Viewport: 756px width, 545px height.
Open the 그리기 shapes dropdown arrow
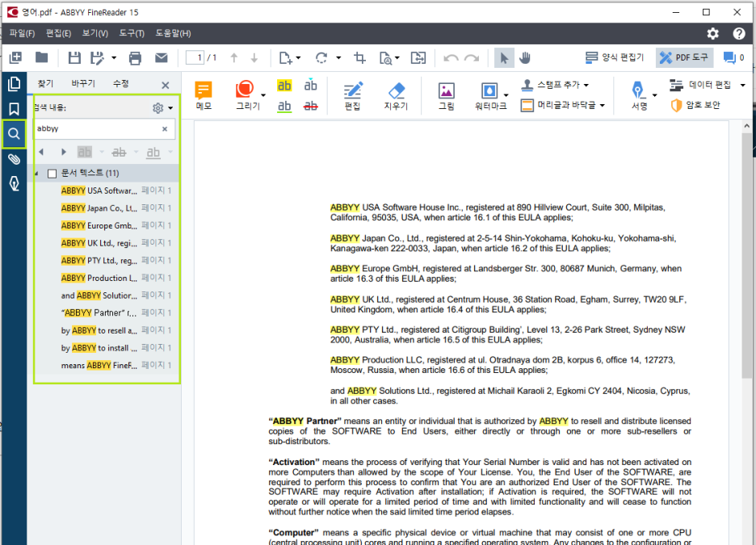click(x=263, y=95)
